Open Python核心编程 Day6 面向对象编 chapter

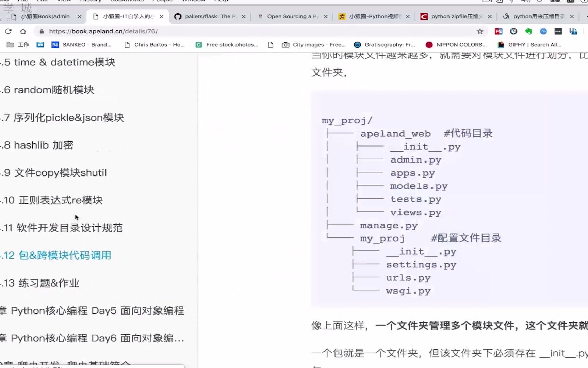point(92,338)
